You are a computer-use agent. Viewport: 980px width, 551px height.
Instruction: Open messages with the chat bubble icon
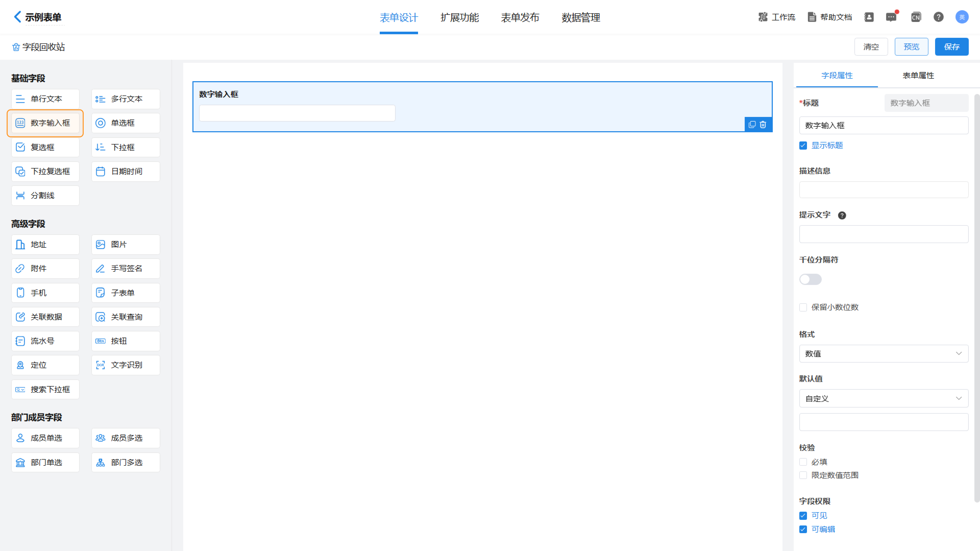(891, 17)
